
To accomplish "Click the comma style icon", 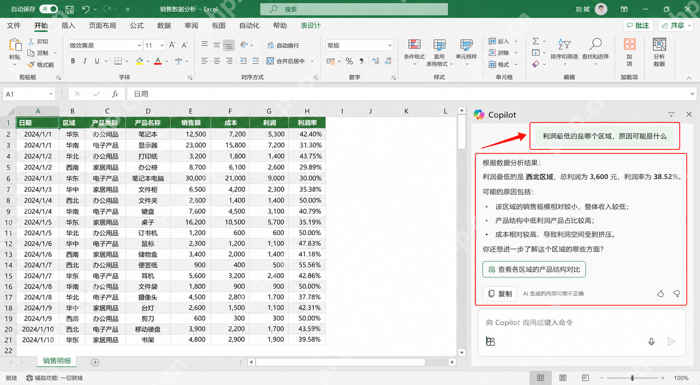I will (x=361, y=61).
